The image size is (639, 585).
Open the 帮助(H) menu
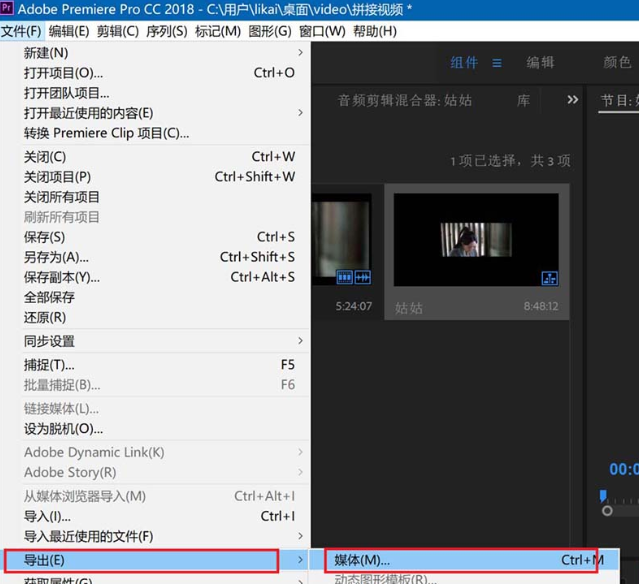tap(375, 31)
